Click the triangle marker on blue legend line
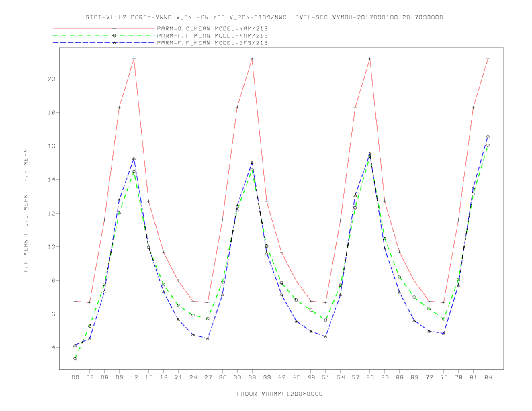532x411 pixels. (114, 43)
